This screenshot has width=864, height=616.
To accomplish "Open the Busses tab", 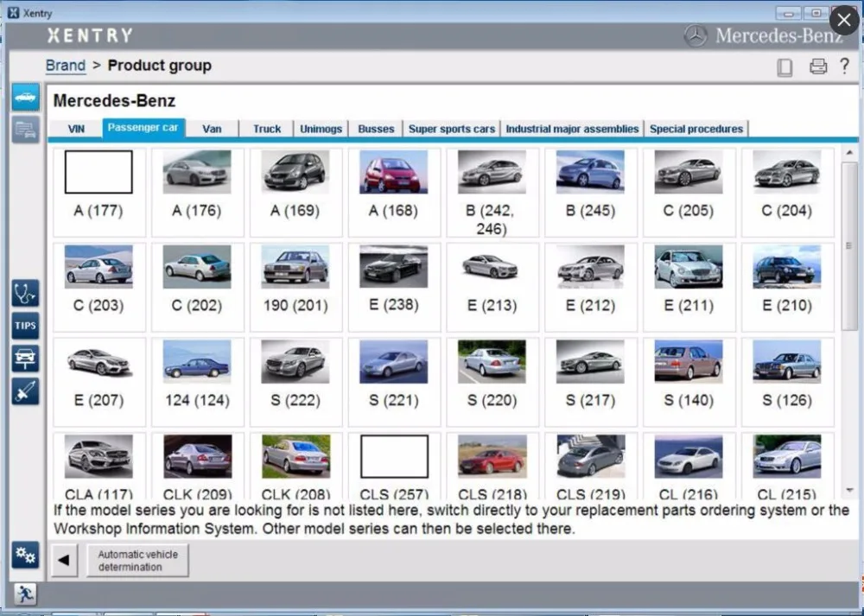I will pyautogui.click(x=377, y=129).
